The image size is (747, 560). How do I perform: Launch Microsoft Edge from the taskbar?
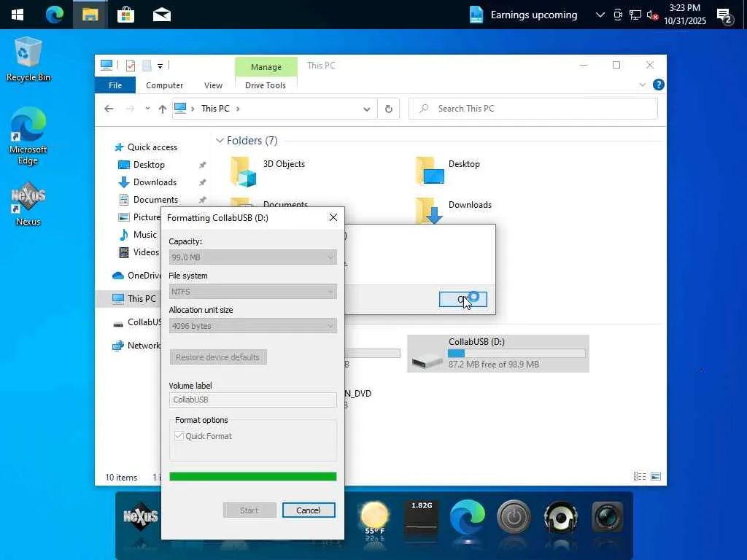[x=54, y=15]
